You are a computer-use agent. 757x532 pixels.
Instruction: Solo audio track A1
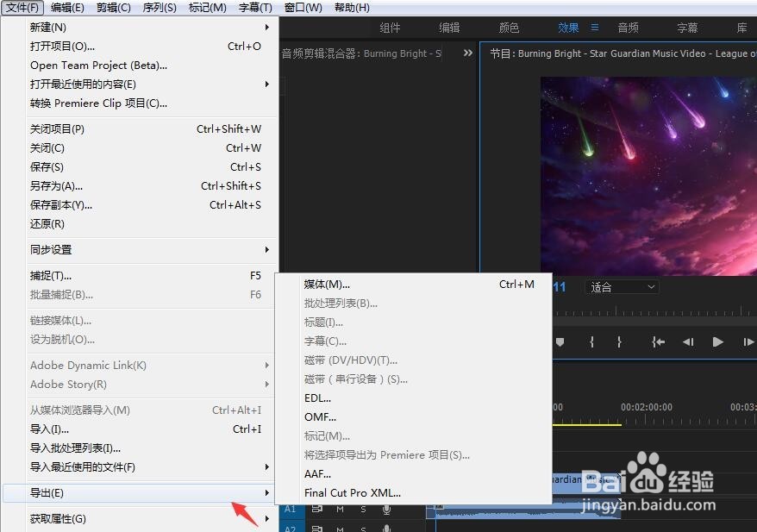click(363, 510)
